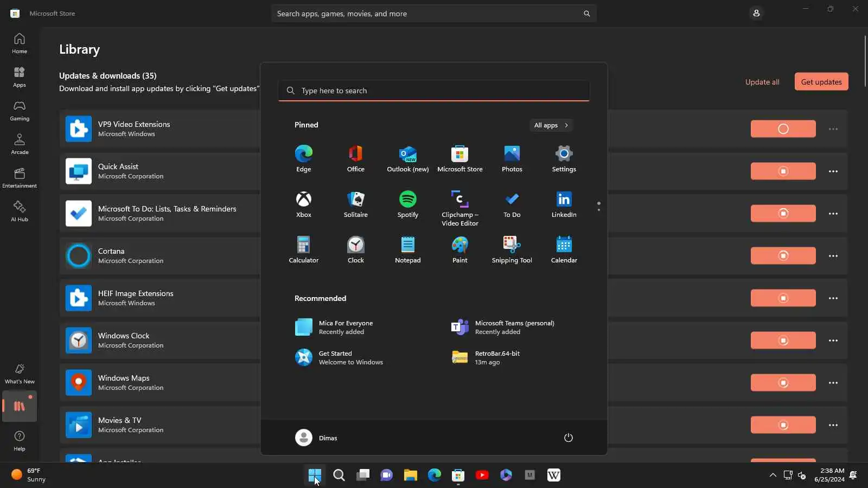Open more options for Windows Maps
Image resolution: width=868 pixels, height=488 pixels.
tap(833, 383)
